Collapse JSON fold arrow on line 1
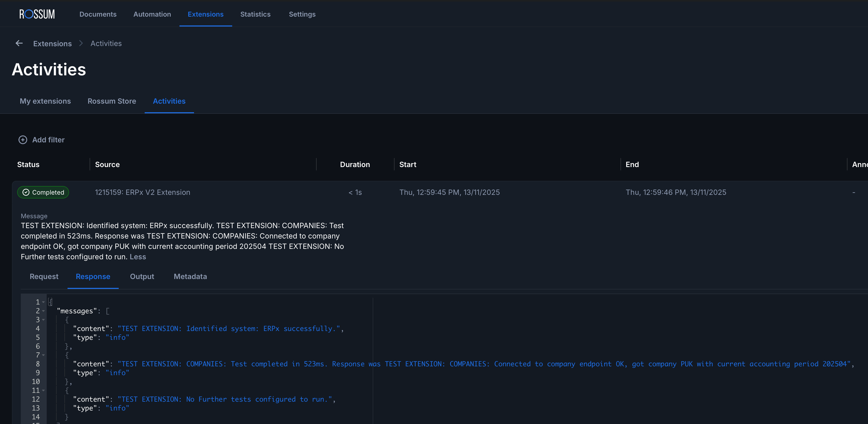Image resolution: width=868 pixels, height=424 pixels. coord(43,302)
